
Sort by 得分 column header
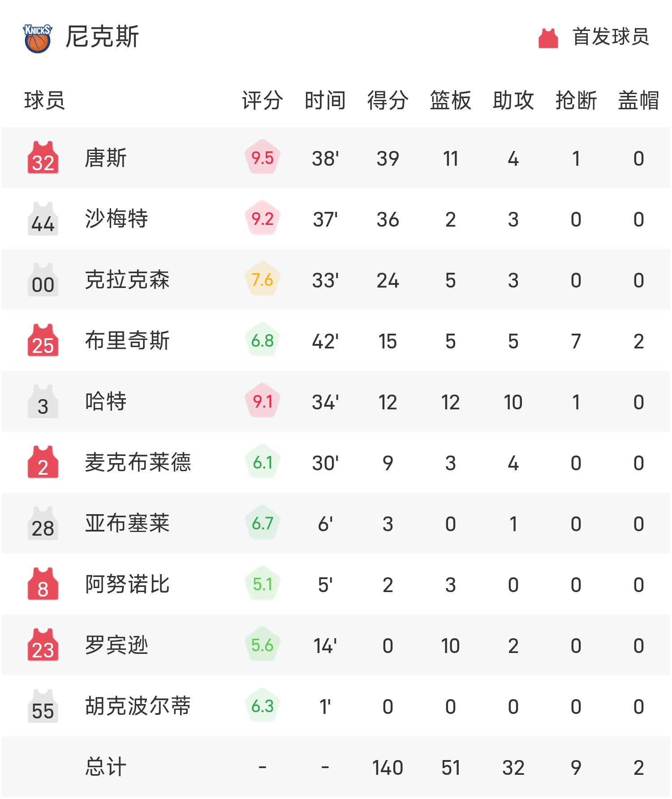click(388, 100)
